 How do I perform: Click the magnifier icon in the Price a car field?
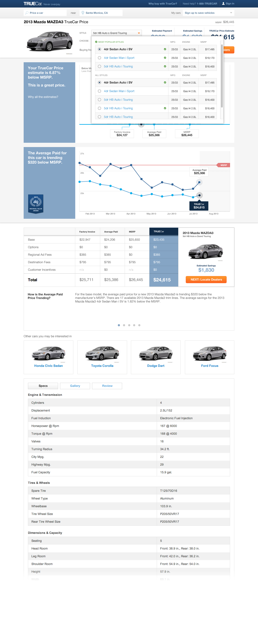27,13
